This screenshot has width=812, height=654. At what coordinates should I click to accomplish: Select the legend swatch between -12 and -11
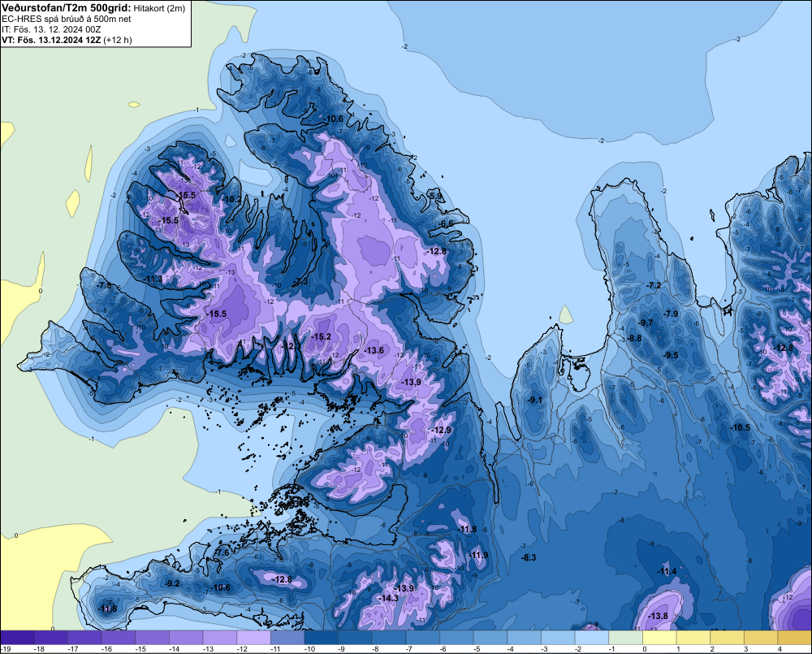(253, 637)
